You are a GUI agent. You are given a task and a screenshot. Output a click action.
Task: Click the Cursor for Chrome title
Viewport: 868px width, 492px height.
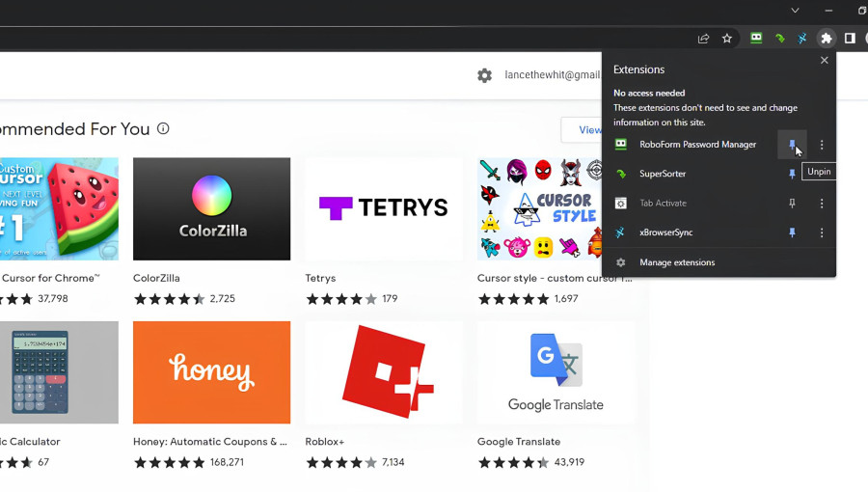tap(50, 278)
